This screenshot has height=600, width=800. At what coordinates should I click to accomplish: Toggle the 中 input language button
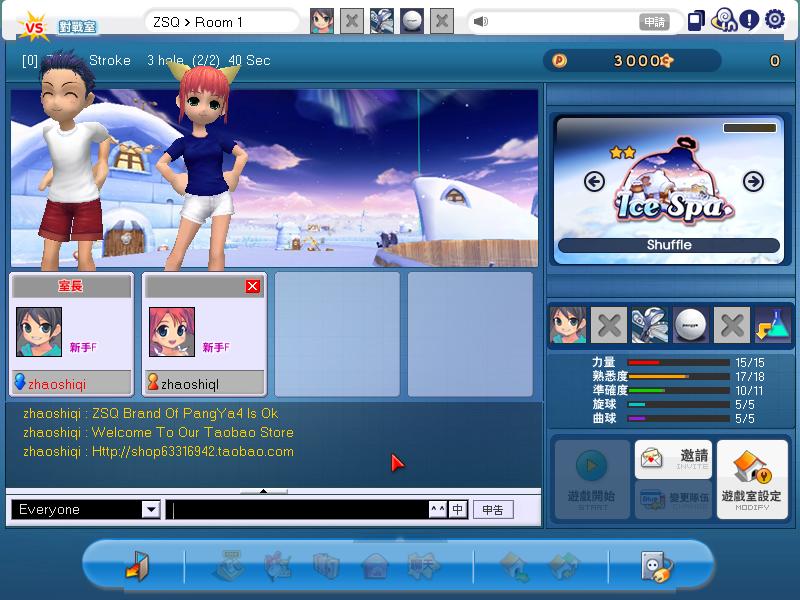(457, 510)
